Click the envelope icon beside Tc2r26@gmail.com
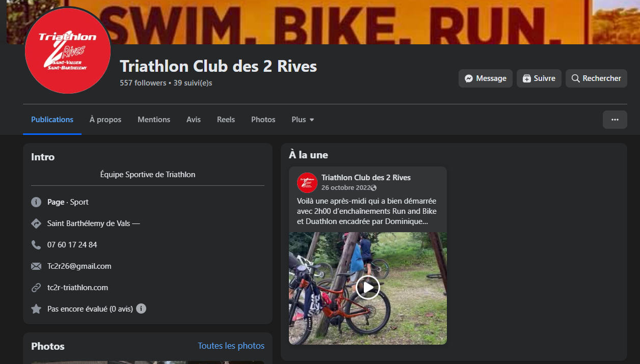640x364 pixels. point(36,266)
